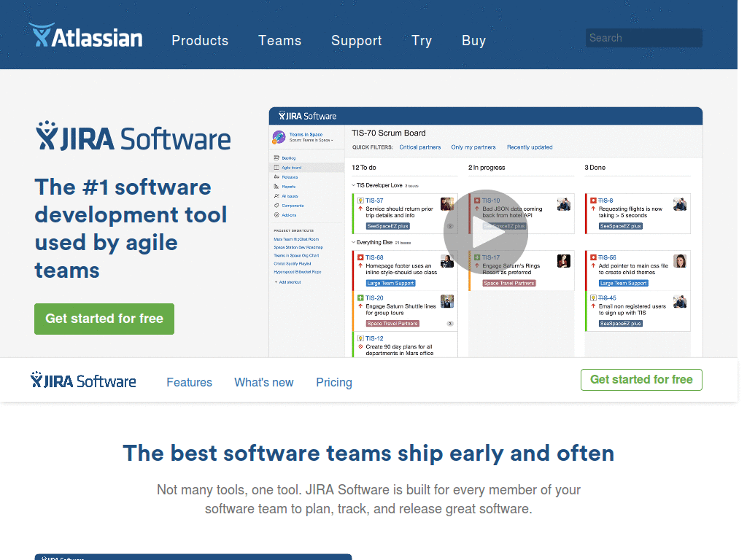Click the All issues search icon in the sidebar
Image resolution: width=747 pixels, height=560 pixels.
pyautogui.click(x=276, y=195)
